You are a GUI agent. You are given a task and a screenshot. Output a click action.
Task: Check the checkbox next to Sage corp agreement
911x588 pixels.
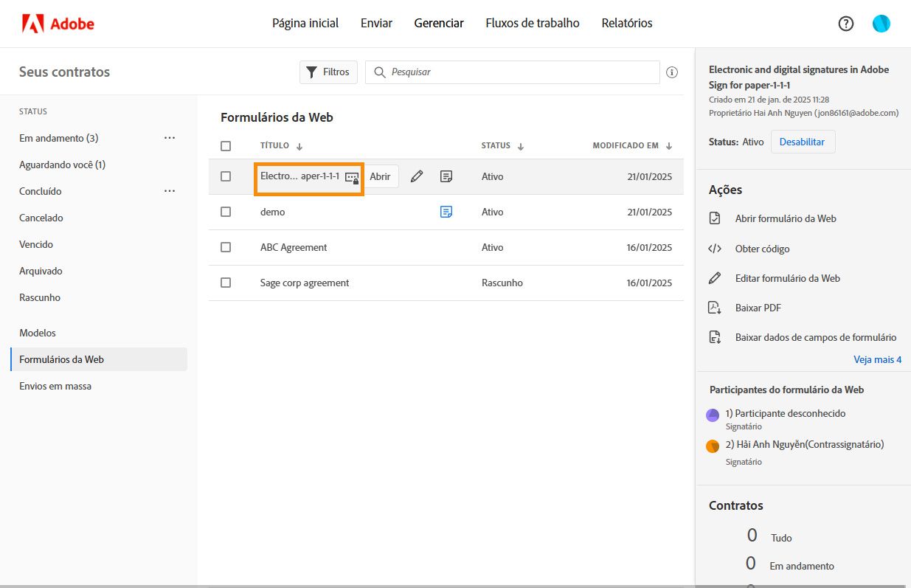coord(226,283)
